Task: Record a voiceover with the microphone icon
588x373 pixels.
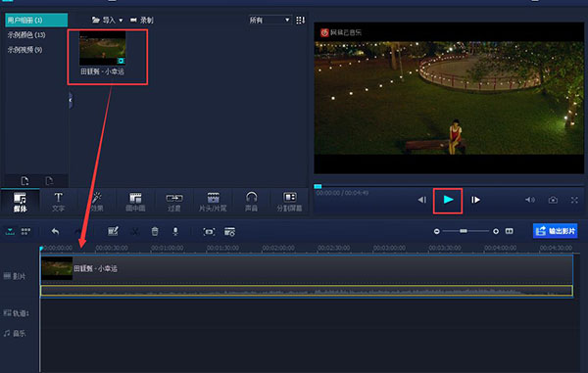Action: point(175,231)
